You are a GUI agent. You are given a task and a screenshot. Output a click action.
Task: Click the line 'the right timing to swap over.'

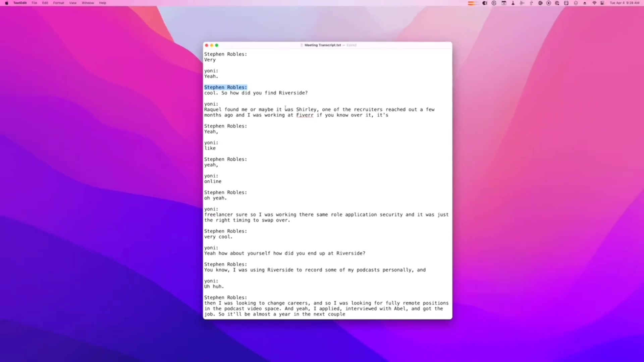coord(247,220)
